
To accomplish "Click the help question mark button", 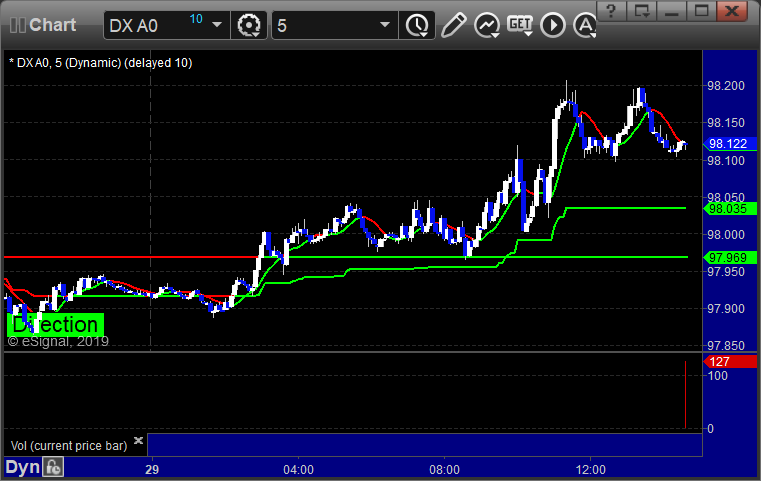I will click(611, 11).
